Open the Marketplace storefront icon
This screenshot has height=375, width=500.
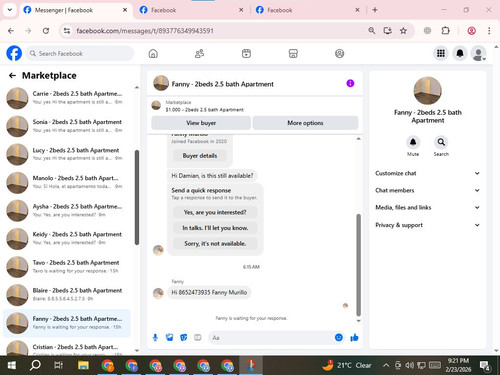(x=293, y=53)
